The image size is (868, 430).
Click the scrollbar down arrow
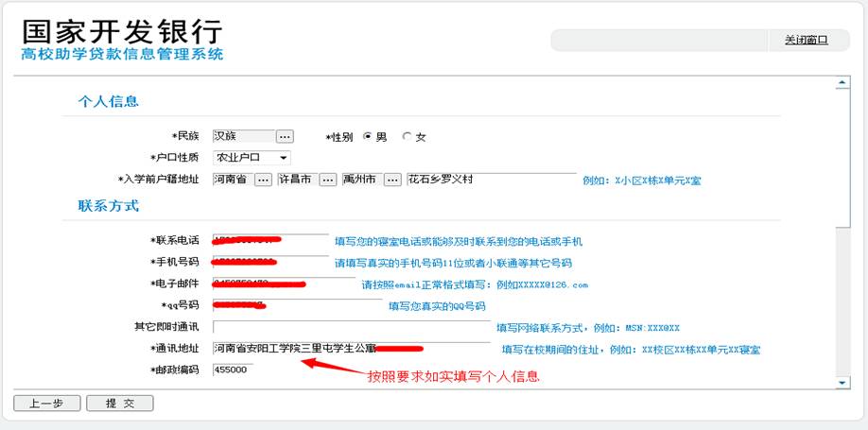pos(842,381)
